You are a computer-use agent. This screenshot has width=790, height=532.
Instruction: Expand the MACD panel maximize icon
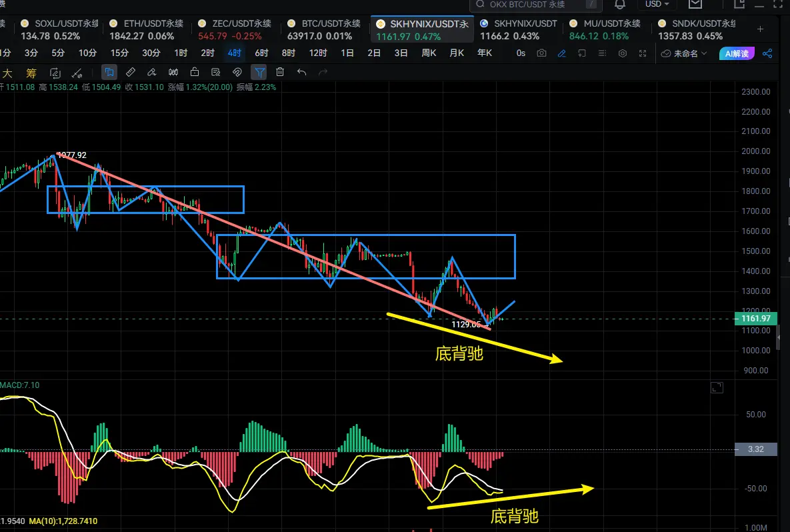pos(717,387)
